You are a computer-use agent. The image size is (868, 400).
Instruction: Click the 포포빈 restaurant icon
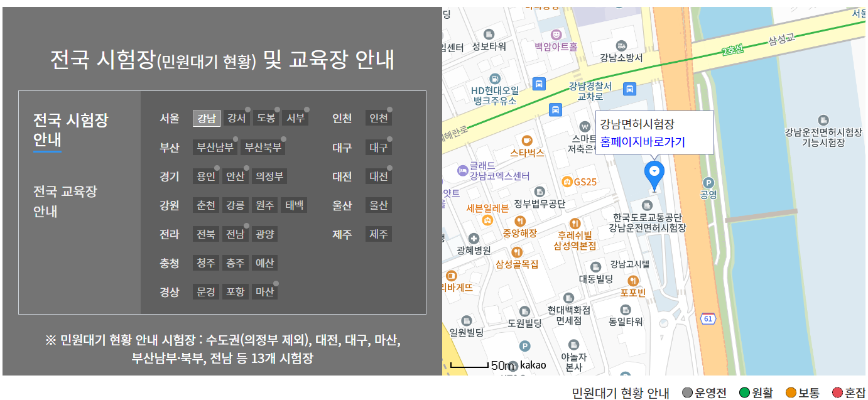633,281
